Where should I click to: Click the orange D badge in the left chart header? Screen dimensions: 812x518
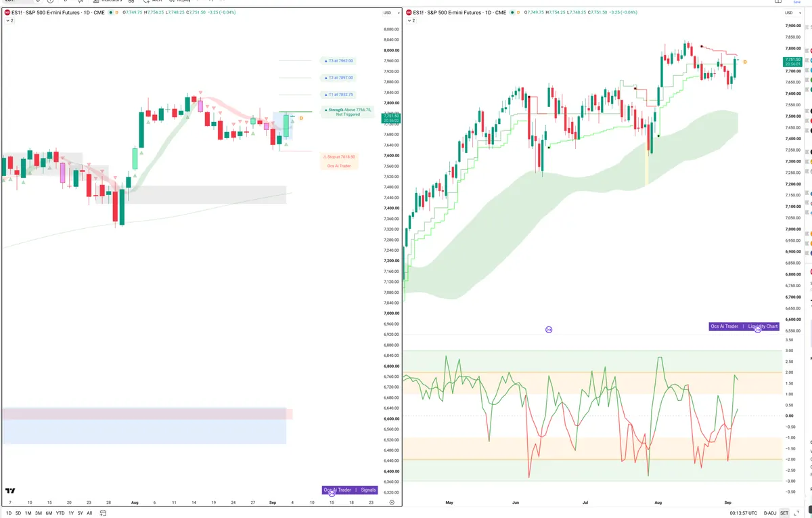point(116,12)
